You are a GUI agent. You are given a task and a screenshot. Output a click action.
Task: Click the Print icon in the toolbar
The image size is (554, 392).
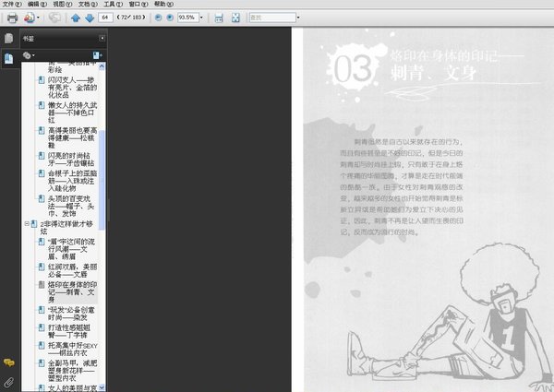coord(12,18)
